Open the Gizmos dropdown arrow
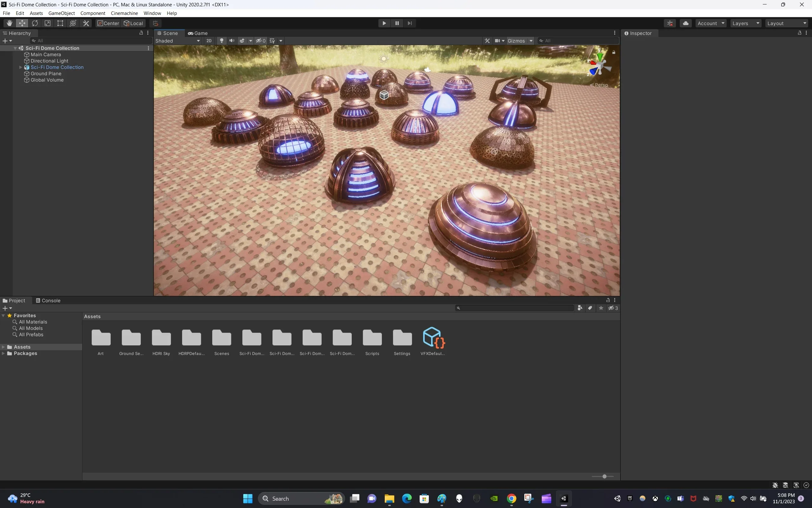812x508 pixels. click(531, 41)
